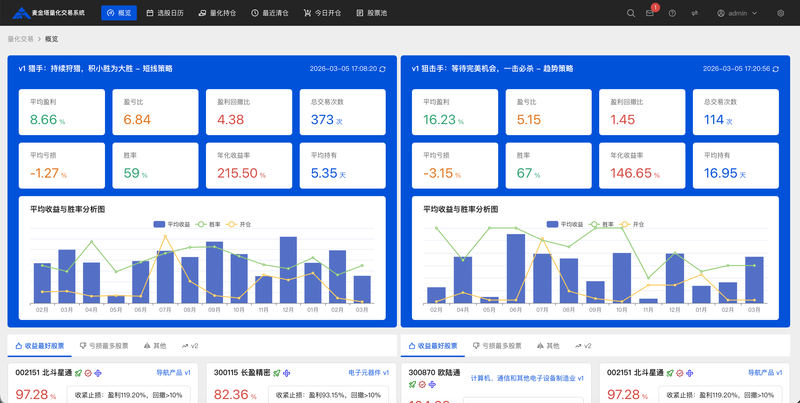Click the app logo in top-left corner

click(x=19, y=13)
